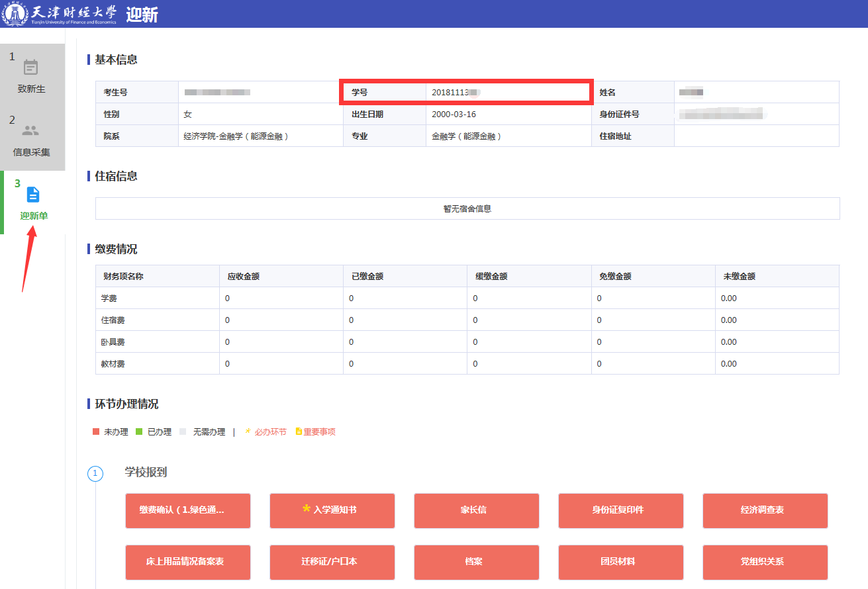The image size is (868, 589).
Task: Click the yellow star on 入学通知书
Action: pos(306,509)
